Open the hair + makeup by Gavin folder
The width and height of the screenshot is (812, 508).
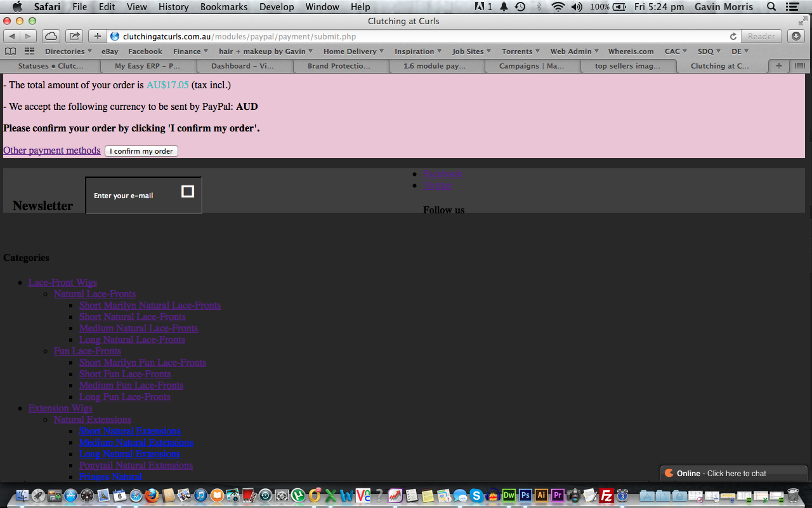266,51
